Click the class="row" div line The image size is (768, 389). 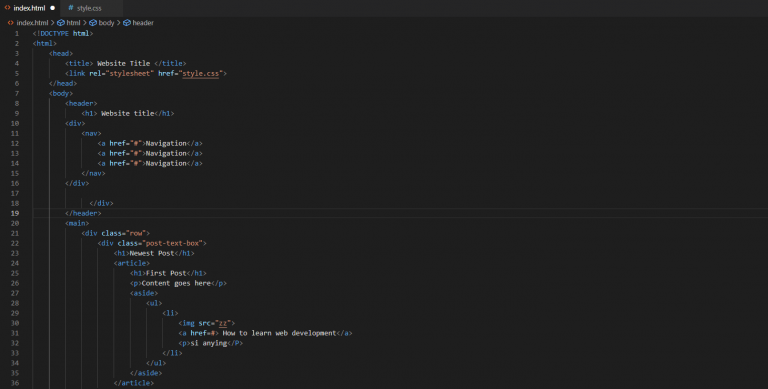tap(116, 233)
